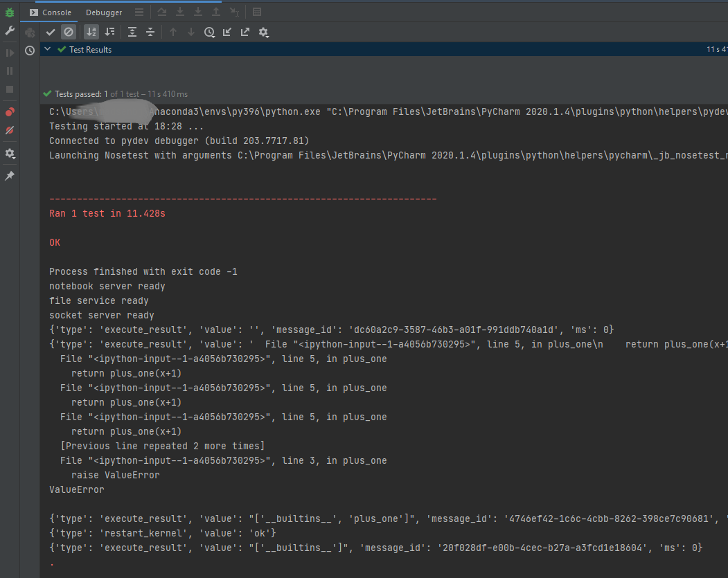Click the Pin Tab pushpin icon
Viewport: 728px width, 578px height.
9,176
